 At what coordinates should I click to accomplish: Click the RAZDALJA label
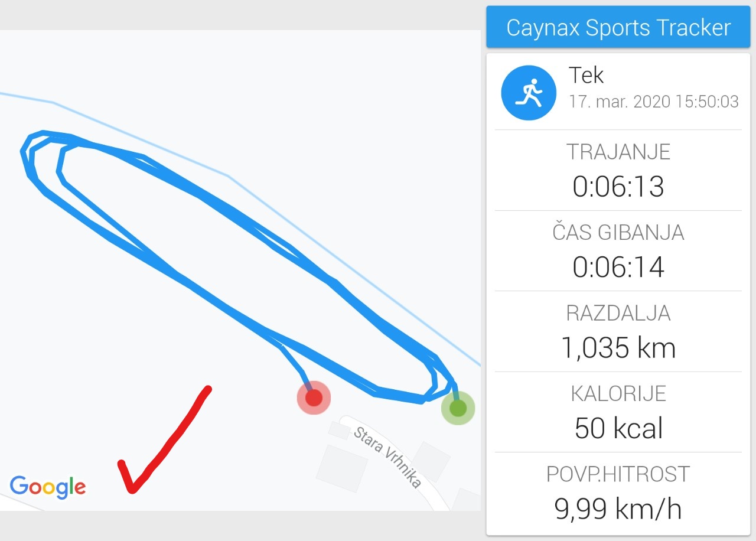(x=618, y=313)
